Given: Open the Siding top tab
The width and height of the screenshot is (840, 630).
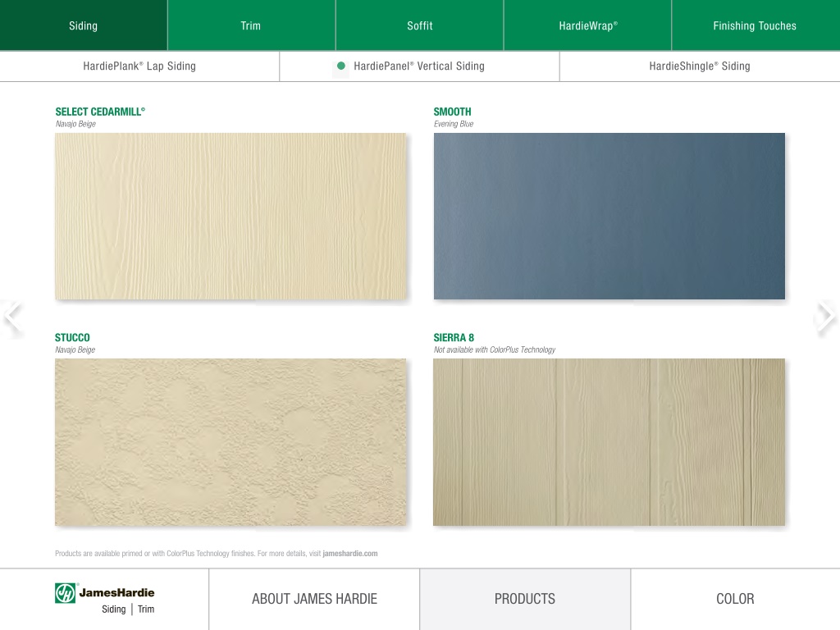Looking at the screenshot, I should [x=84, y=25].
